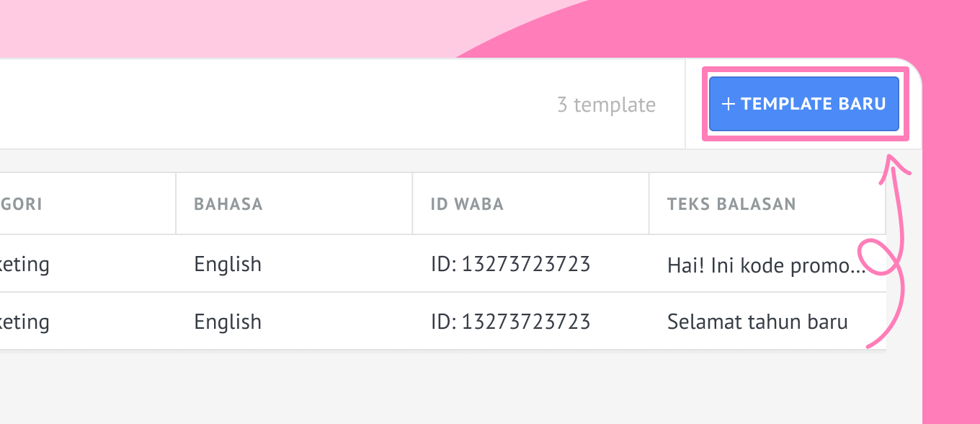Select the Teks Balasan column header
Image resolution: width=980 pixels, height=424 pixels.
click(731, 204)
